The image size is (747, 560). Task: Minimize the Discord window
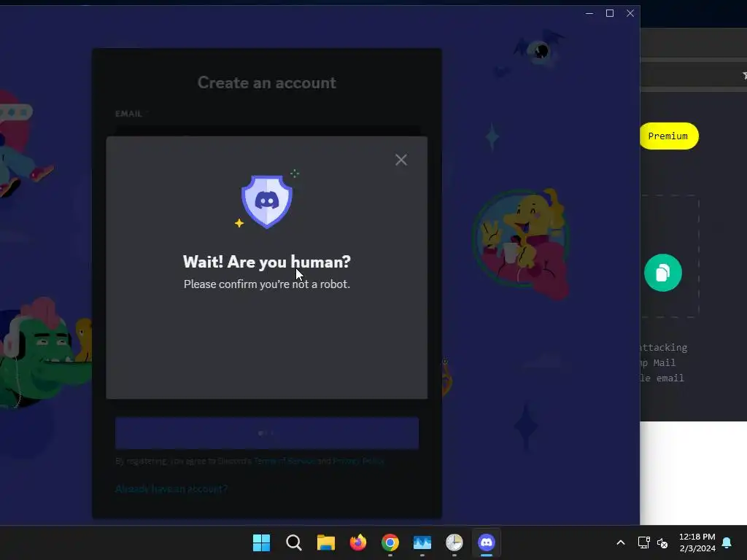(x=589, y=13)
